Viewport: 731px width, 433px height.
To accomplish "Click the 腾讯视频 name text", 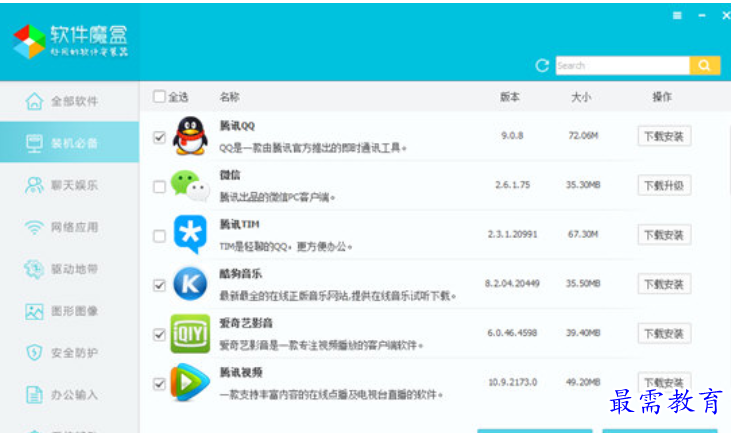I will 241,372.
